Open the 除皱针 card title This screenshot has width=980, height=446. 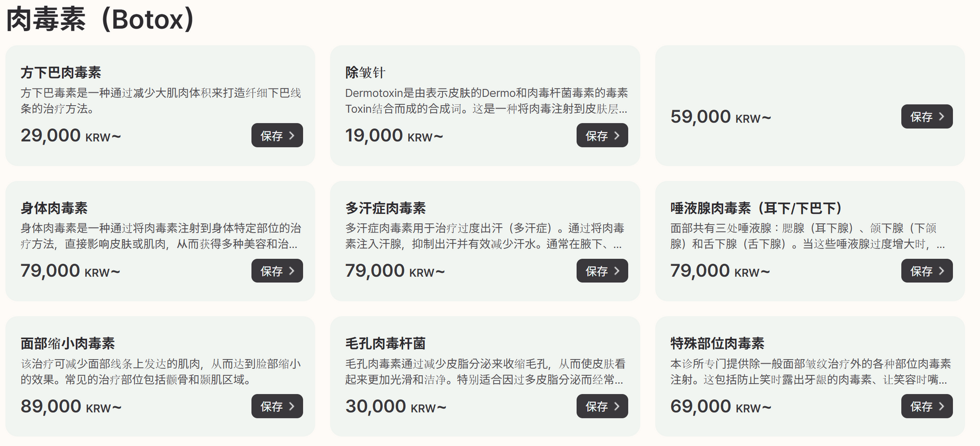click(365, 72)
